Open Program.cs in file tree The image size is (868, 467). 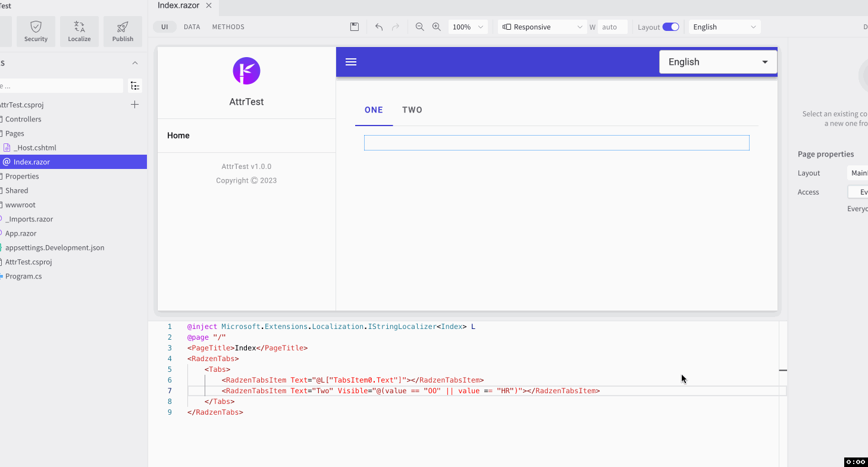(x=23, y=276)
